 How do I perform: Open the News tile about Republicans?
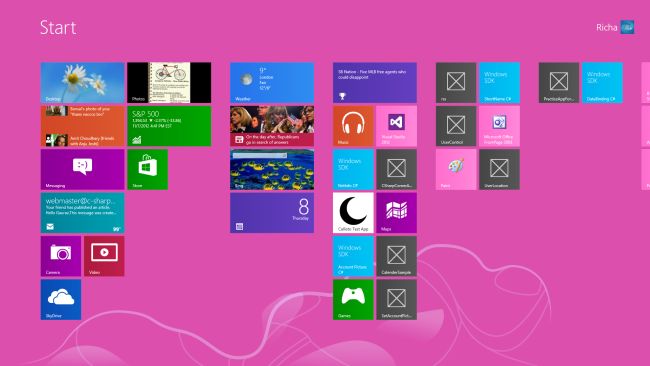(x=272, y=126)
